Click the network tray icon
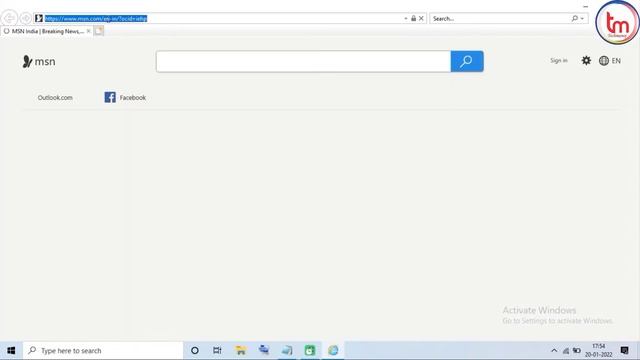The width and height of the screenshot is (640, 360). pyautogui.click(x=566, y=351)
